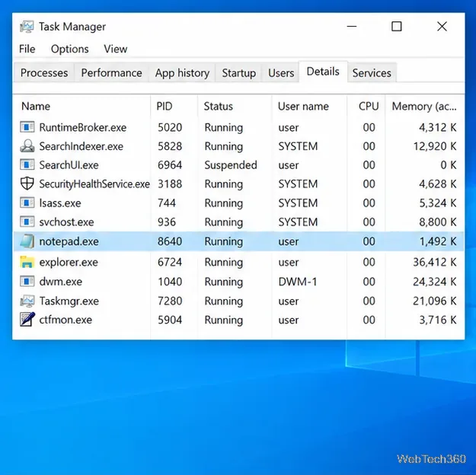
Task: Click the Suspended status cell
Action: (x=231, y=165)
